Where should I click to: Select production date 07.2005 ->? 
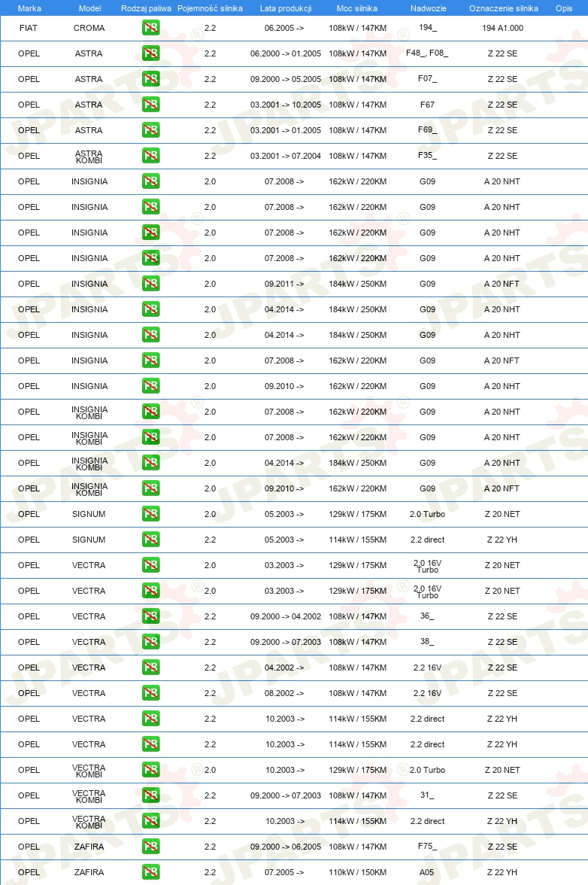(284, 872)
